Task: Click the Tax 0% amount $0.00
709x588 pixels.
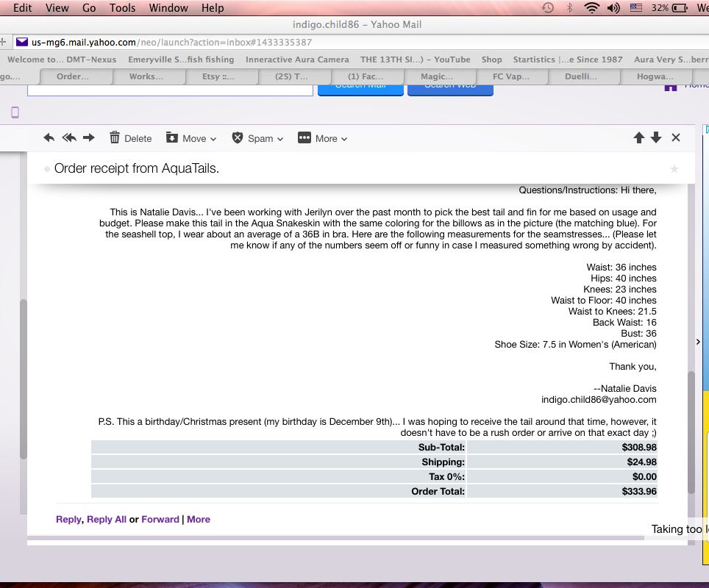Action: coord(644,476)
